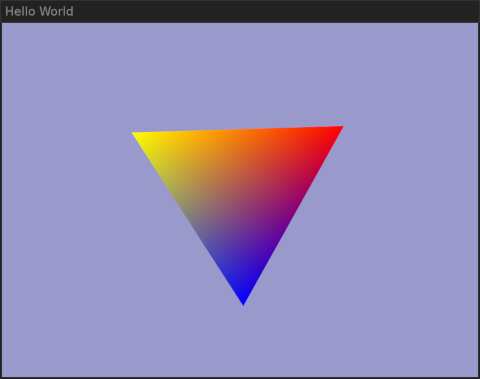Click the lavender background above the triangle

pos(239,74)
